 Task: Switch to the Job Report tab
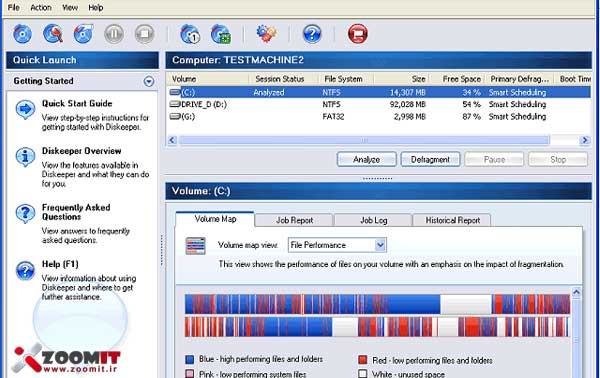[294, 220]
